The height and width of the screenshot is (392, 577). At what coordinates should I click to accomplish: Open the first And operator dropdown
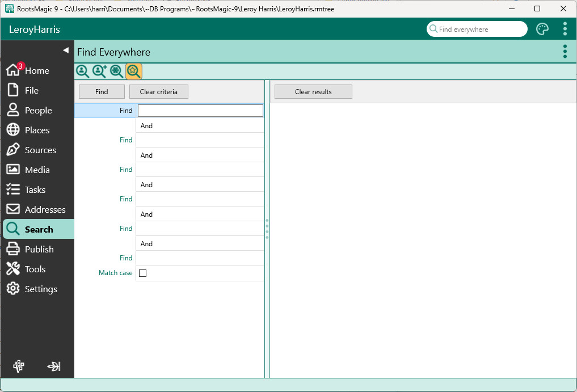pos(200,126)
